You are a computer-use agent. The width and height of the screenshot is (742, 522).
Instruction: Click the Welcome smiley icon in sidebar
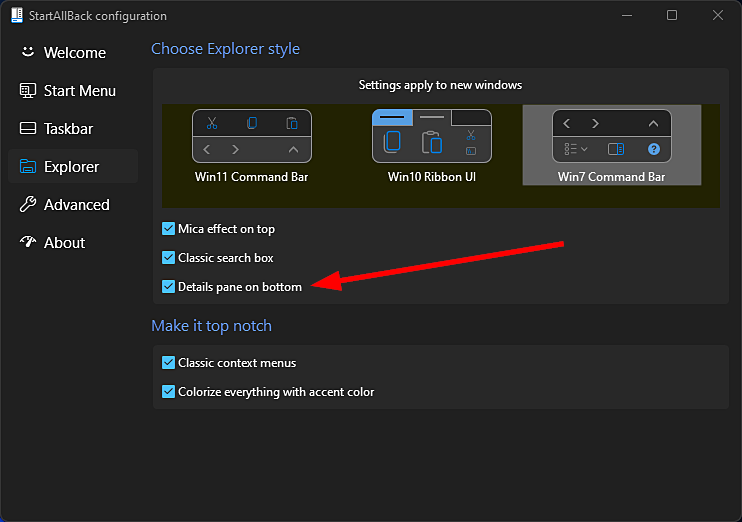(28, 52)
